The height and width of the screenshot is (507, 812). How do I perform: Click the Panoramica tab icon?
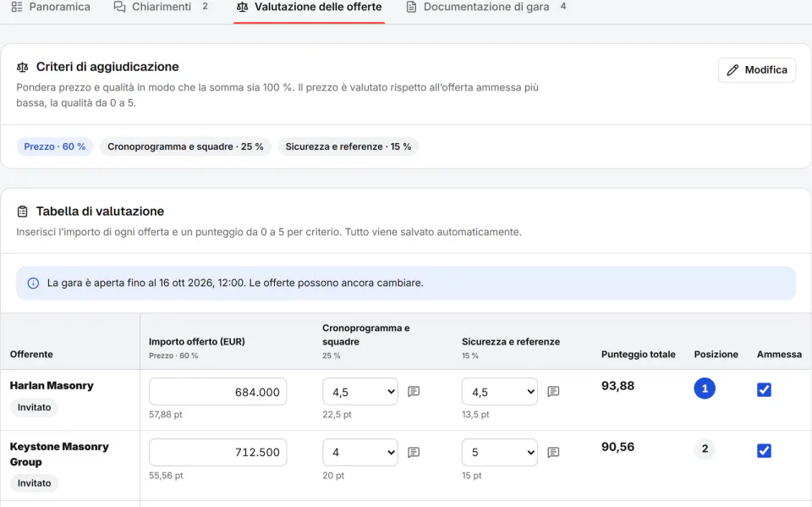17,8
